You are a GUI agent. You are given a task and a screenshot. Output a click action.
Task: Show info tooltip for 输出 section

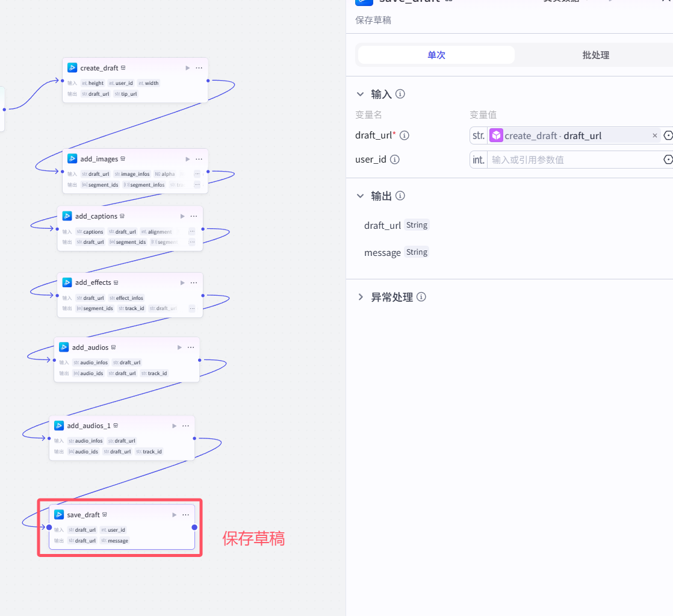click(x=400, y=196)
